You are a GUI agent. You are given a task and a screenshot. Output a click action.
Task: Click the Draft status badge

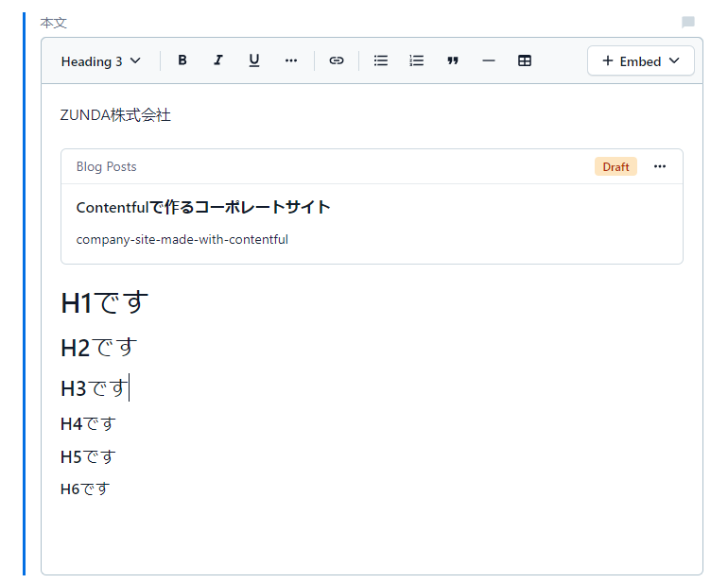pos(615,166)
